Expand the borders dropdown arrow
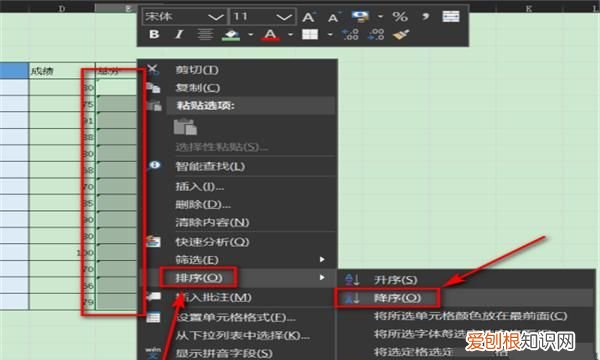 click(330, 35)
